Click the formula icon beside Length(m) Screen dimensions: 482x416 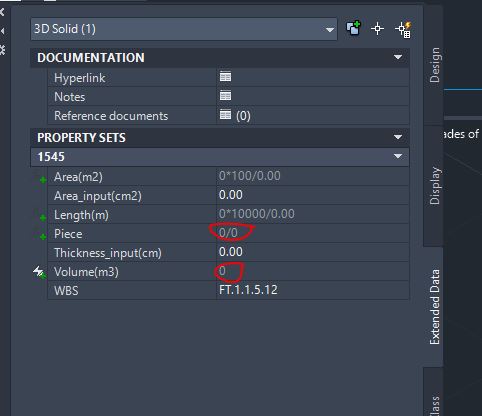(x=43, y=218)
